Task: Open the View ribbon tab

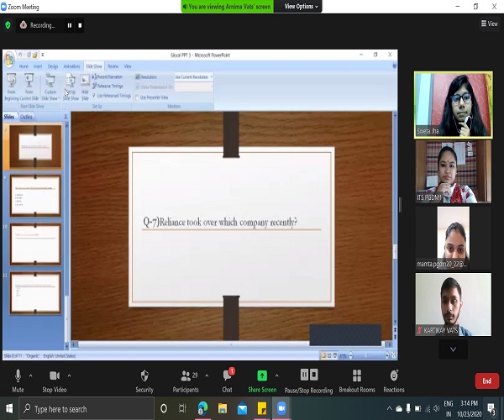Action: [128, 66]
